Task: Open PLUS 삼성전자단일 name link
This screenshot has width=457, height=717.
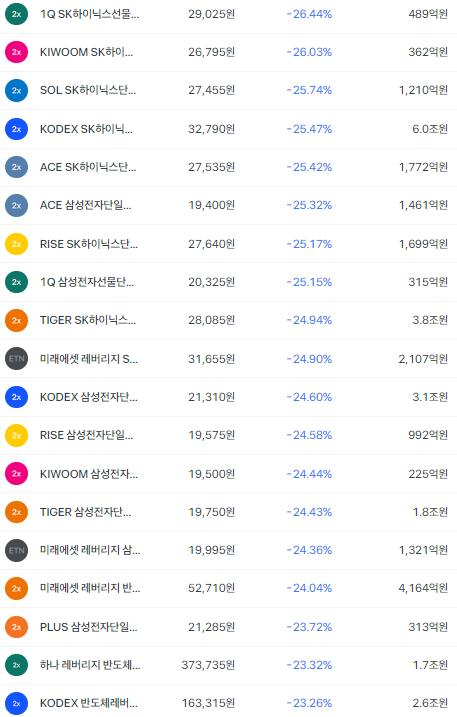Action: [88, 627]
